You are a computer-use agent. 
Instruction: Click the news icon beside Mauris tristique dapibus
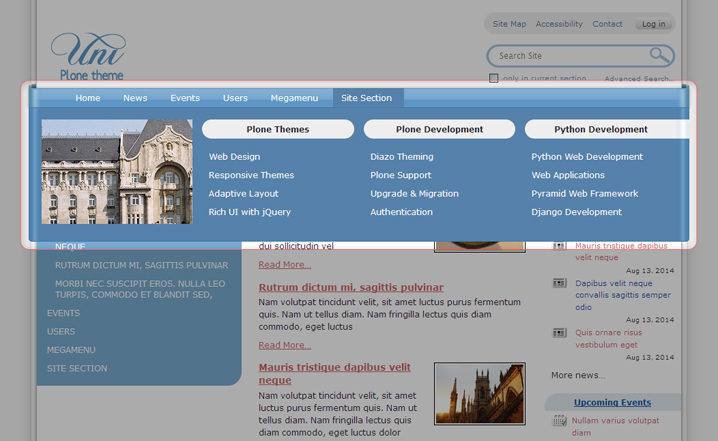click(x=560, y=246)
